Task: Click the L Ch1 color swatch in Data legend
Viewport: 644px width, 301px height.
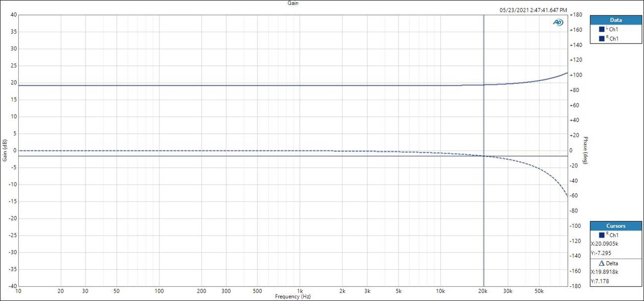Action: [602, 29]
